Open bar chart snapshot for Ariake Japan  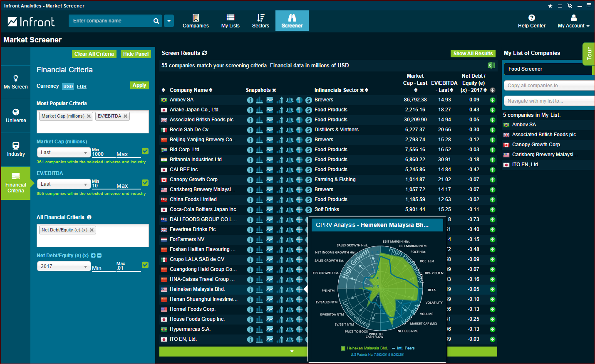(x=260, y=110)
